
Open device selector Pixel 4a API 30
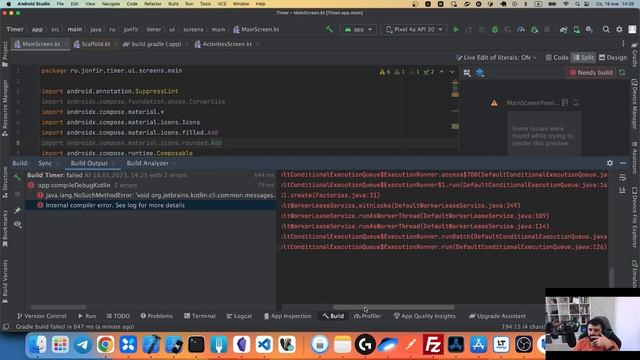pyautogui.click(x=414, y=29)
